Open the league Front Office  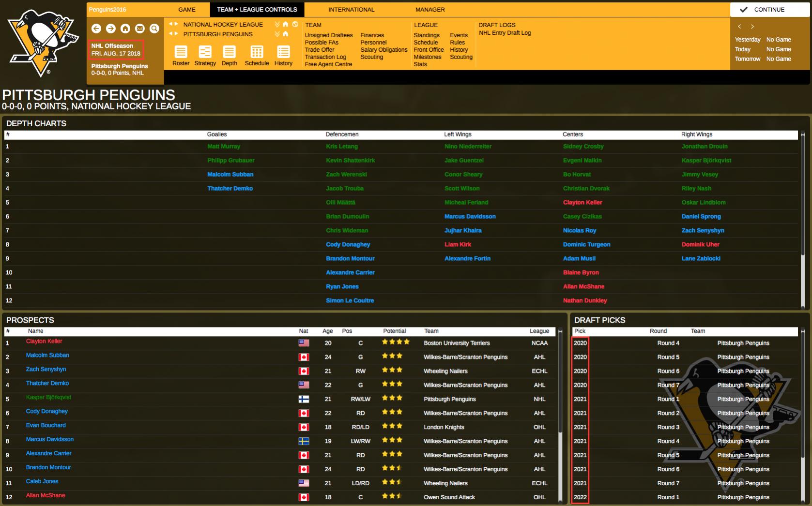(x=429, y=50)
